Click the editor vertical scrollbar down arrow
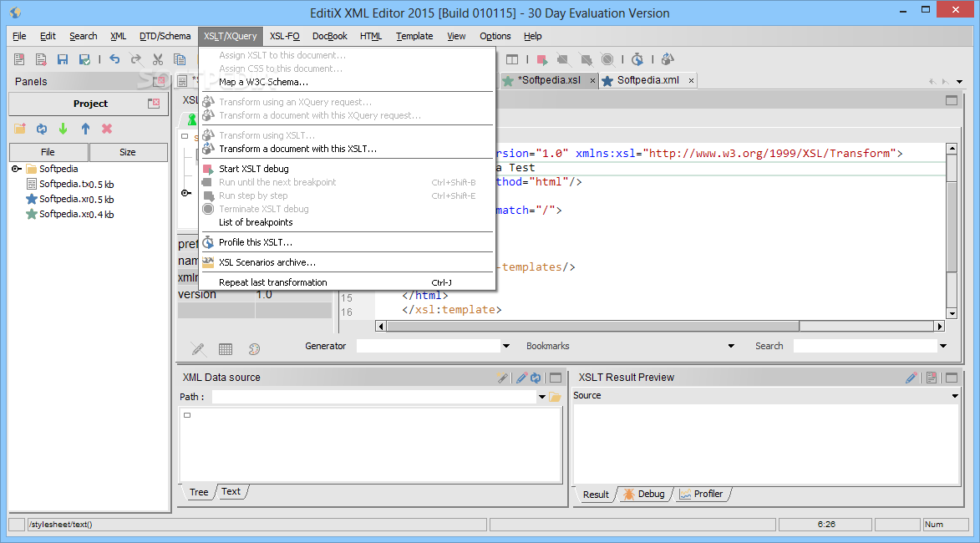Viewport: 980px width, 543px height. point(952,313)
